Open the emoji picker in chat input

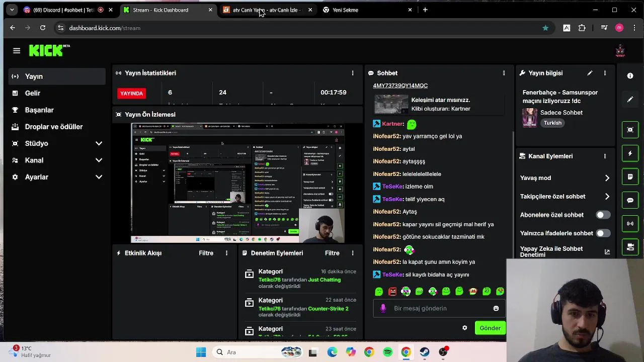(x=496, y=308)
